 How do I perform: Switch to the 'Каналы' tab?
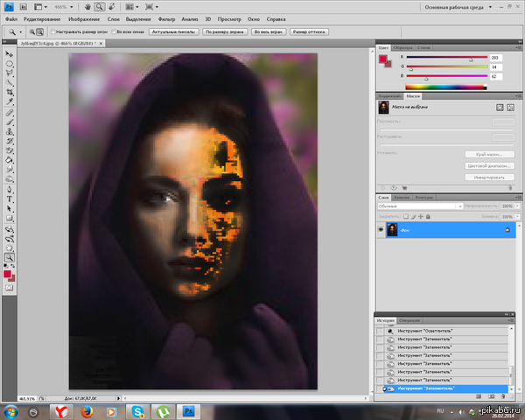(401, 198)
